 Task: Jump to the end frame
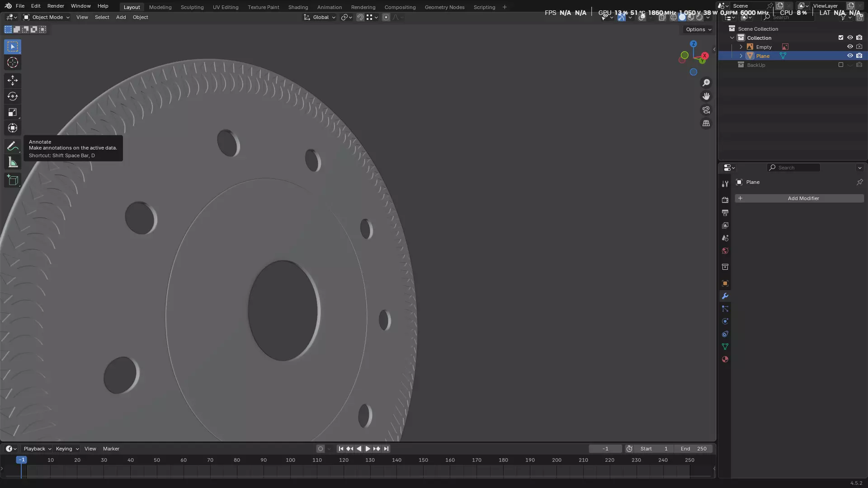point(386,449)
